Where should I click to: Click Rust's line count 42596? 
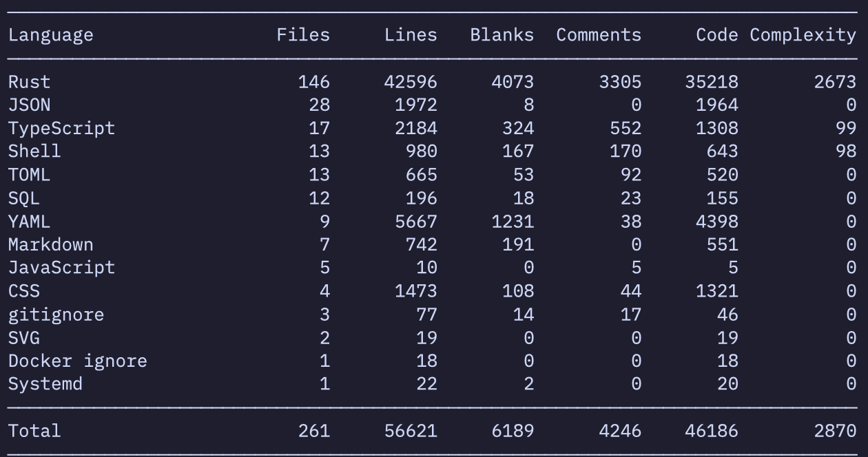point(411,82)
